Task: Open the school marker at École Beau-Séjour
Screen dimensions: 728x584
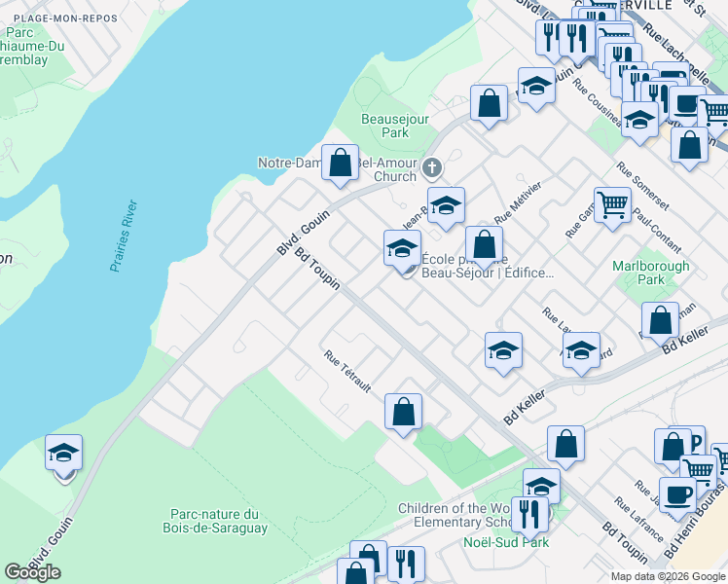Action: tap(403, 249)
